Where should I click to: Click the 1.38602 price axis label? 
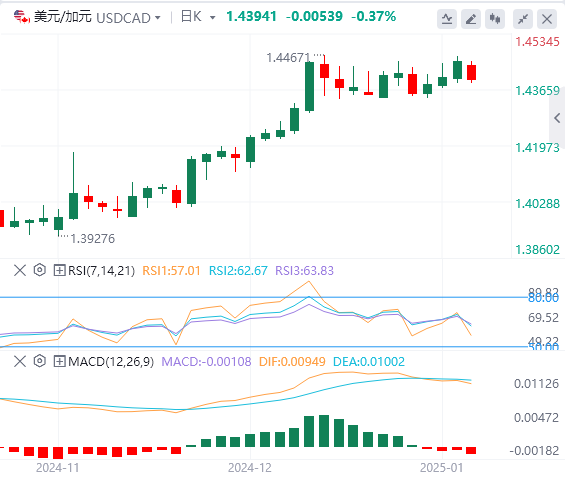click(537, 250)
